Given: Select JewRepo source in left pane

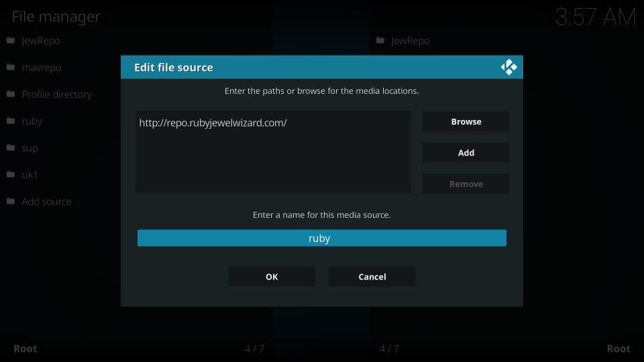Looking at the screenshot, I should pyautogui.click(x=41, y=41).
